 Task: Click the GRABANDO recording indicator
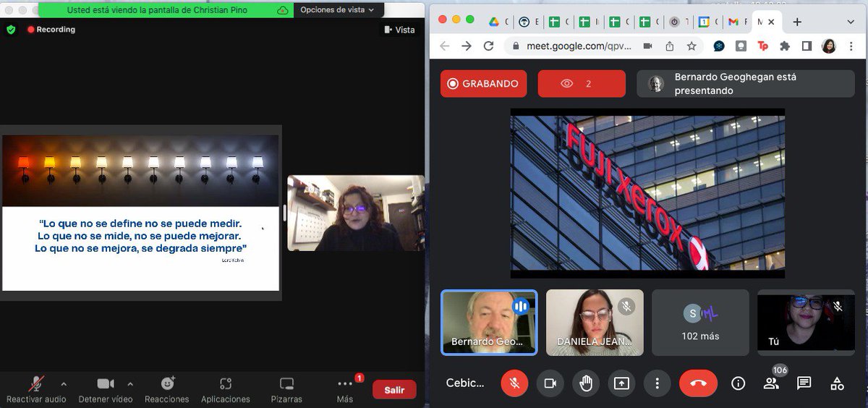pos(484,83)
